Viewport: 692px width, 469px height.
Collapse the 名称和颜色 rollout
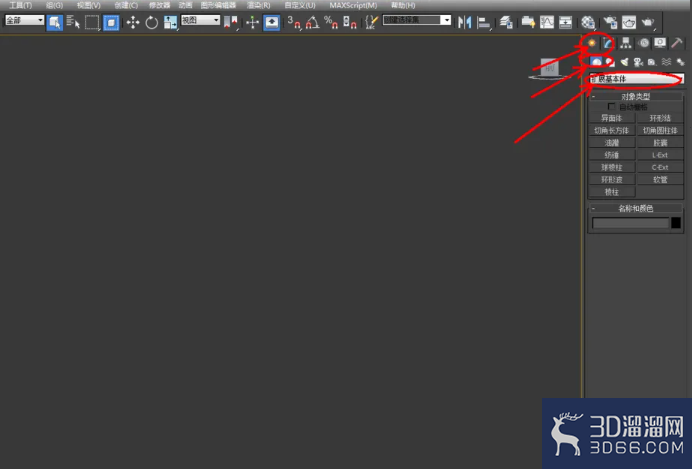coord(636,208)
